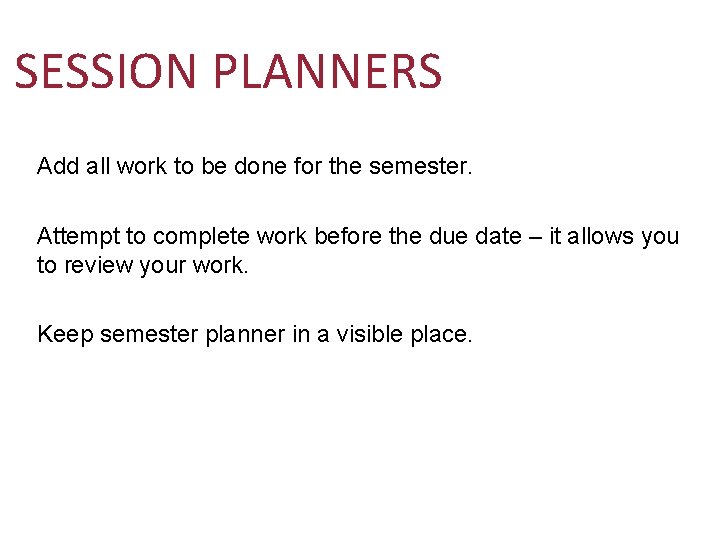Click the word 'Keep' in the last line

pos(62,335)
